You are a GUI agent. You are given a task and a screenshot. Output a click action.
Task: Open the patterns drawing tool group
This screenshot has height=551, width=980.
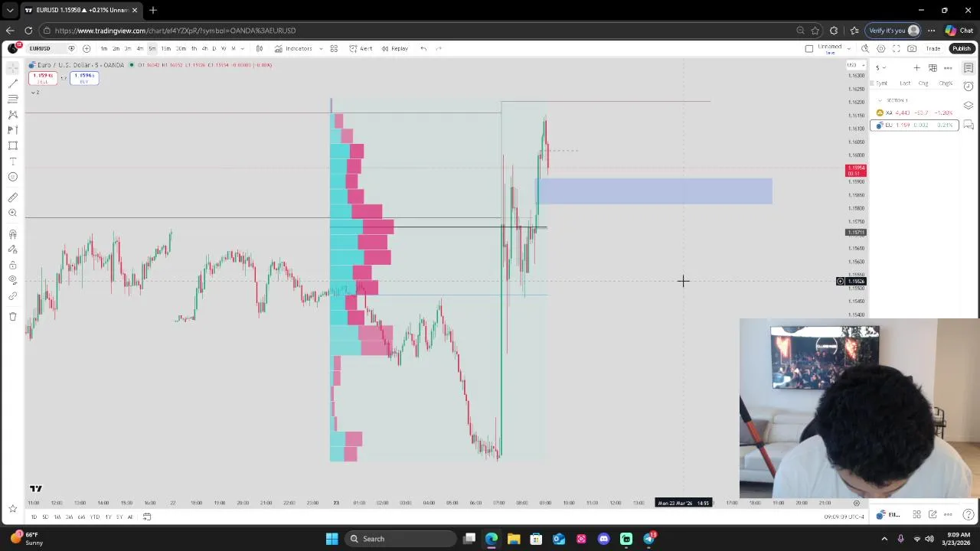13,115
